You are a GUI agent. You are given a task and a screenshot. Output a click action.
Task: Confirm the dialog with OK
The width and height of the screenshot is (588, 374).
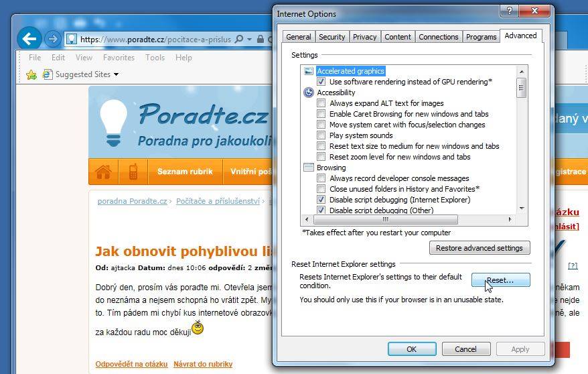[x=412, y=349]
